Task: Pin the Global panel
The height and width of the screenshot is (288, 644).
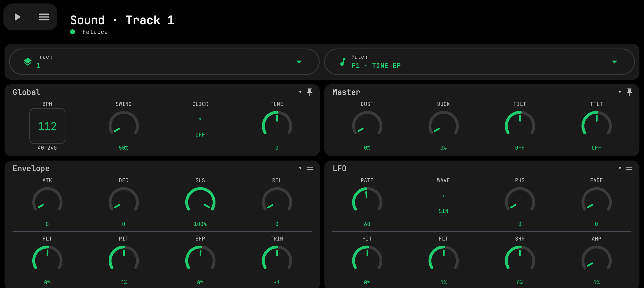Action: 310,92
